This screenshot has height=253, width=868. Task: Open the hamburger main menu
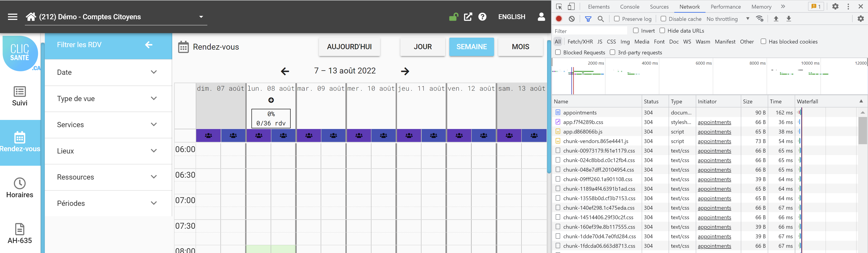tap(12, 17)
